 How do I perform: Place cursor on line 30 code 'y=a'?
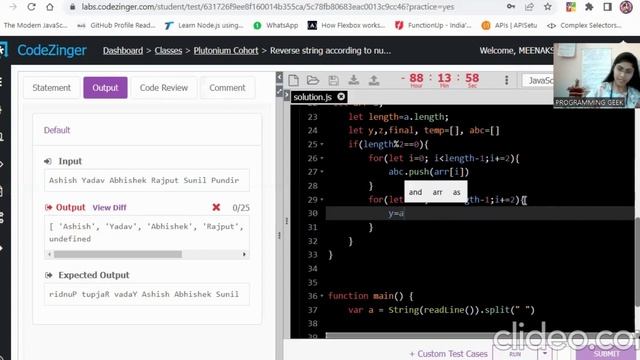click(x=396, y=213)
